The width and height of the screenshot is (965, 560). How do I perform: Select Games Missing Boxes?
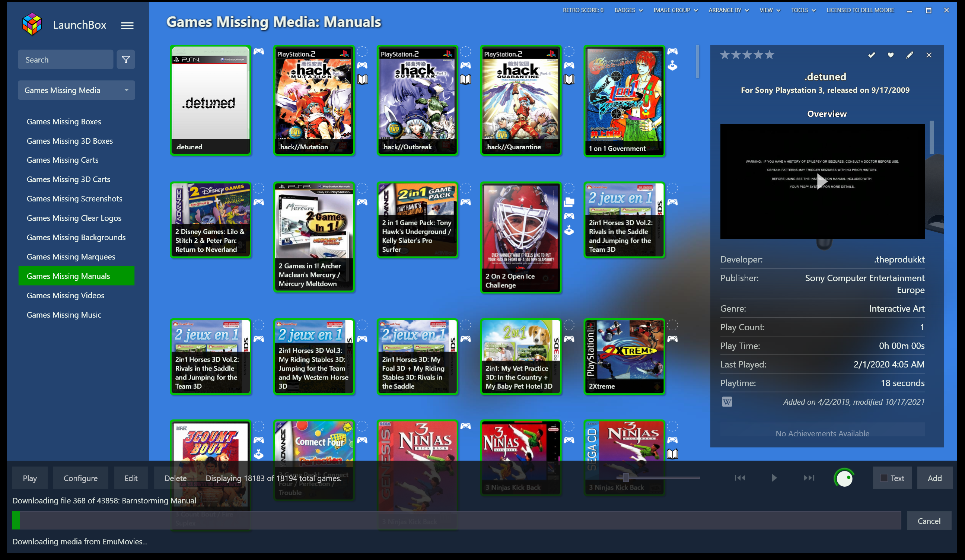pos(64,121)
